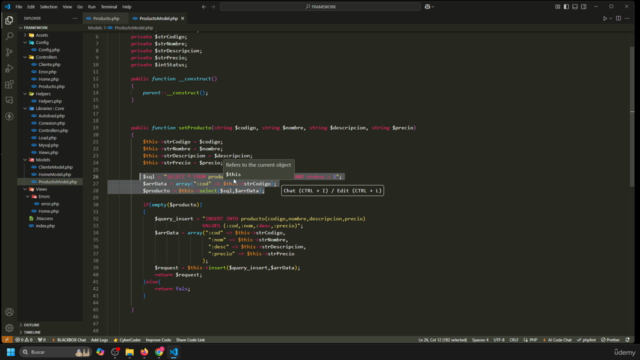
Task: Open the Terminal menu
Action: [x=109, y=7]
